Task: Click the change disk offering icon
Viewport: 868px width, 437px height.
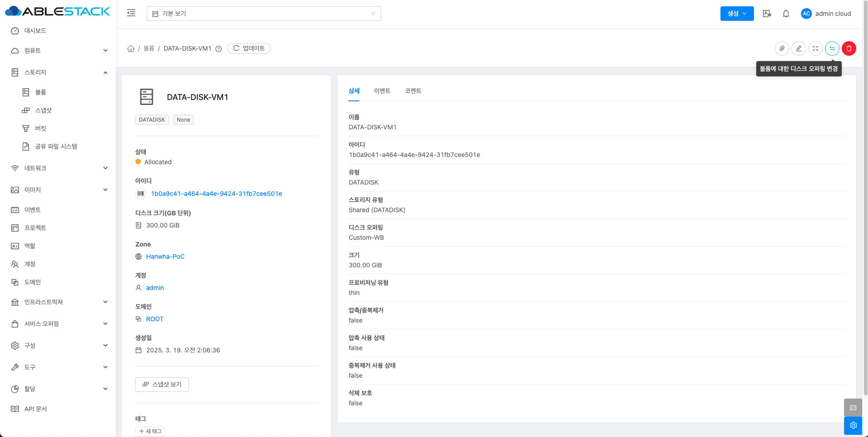Action: (832, 48)
